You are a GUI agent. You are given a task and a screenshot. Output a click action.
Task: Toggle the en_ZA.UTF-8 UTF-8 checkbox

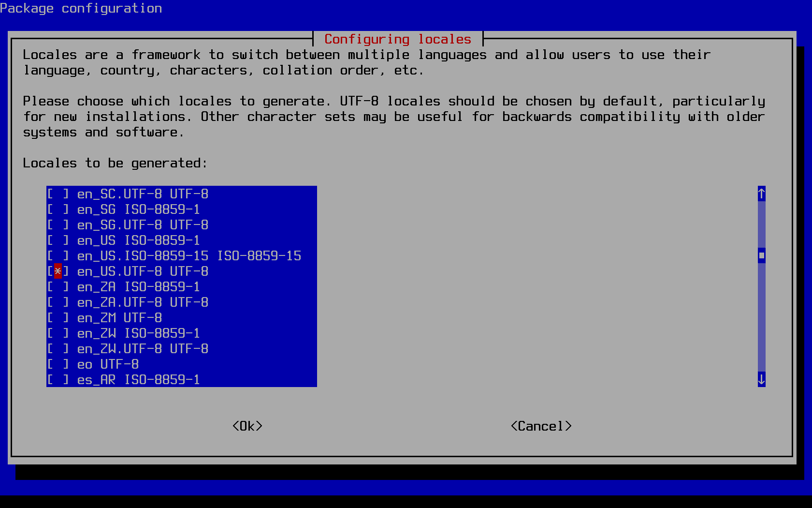58,302
